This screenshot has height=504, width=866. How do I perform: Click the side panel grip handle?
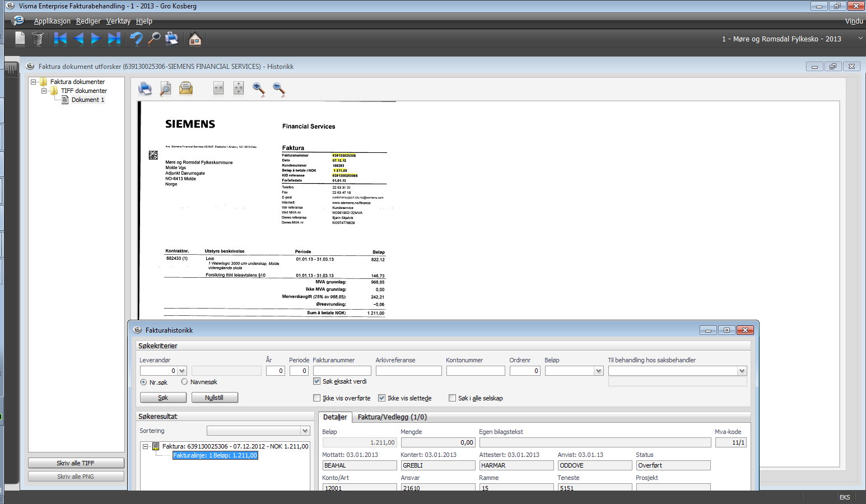[x=12, y=70]
